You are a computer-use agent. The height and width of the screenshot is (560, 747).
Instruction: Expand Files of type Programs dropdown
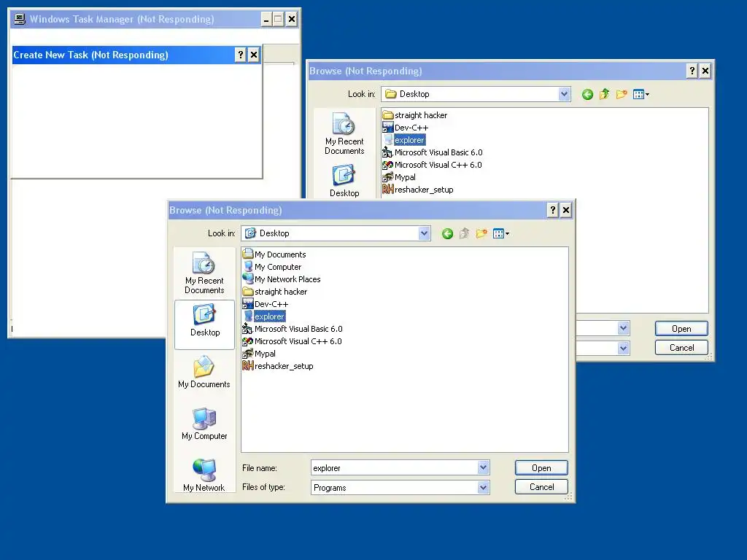pos(483,487)
